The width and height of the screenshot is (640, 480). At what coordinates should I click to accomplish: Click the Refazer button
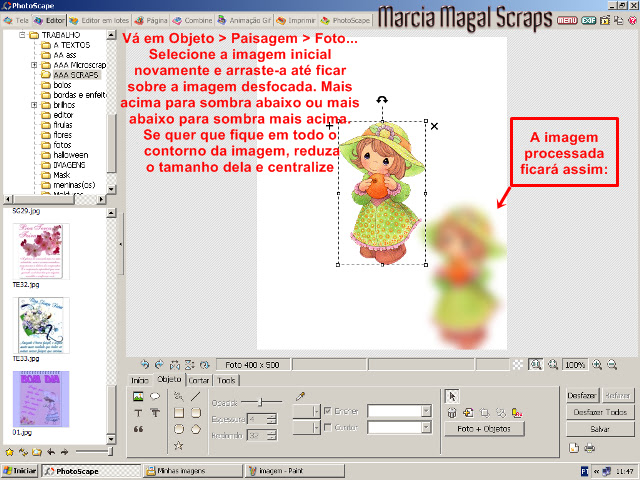[x=618, y=396]
